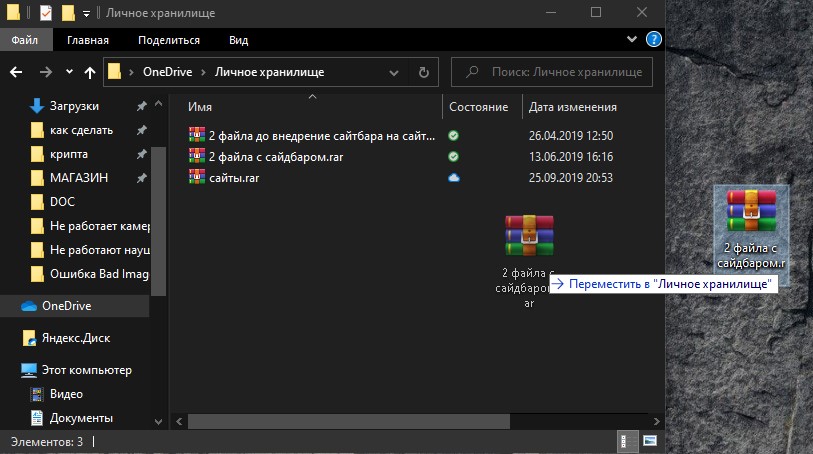Click the green synced status of 13.06.2019 file
The image size is (813, 454).
click(453, 157)
